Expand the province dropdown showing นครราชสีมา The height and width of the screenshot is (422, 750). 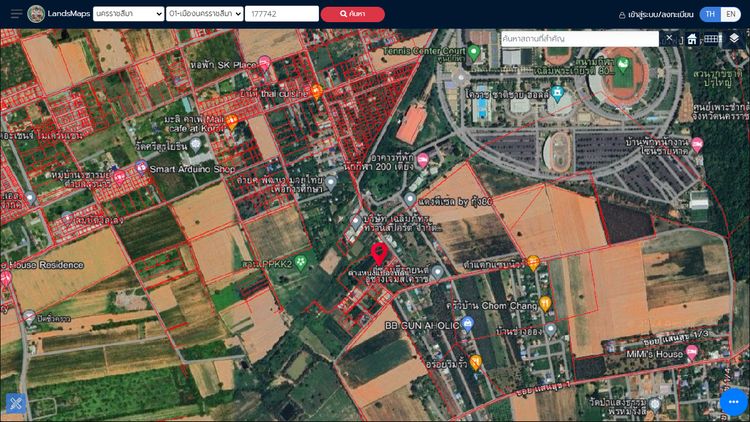pyautogui.click(x=128, y=14)
